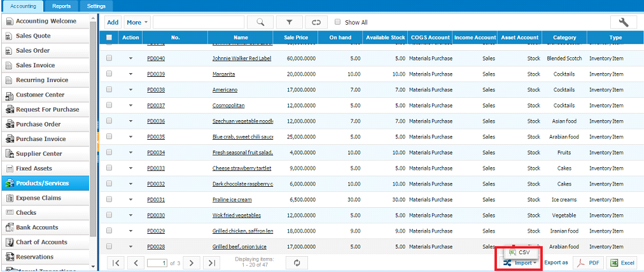The width and height of the screenshot is (644, 272).
Task: Click Chart of Accounts sidebar icon
Action: 10,243
